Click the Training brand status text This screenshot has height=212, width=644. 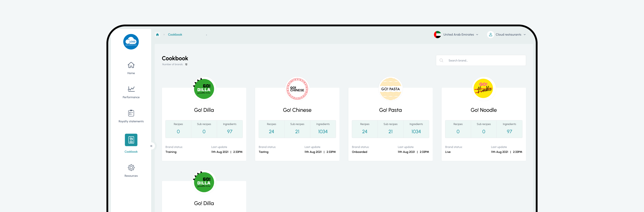[x=171, y=152]
